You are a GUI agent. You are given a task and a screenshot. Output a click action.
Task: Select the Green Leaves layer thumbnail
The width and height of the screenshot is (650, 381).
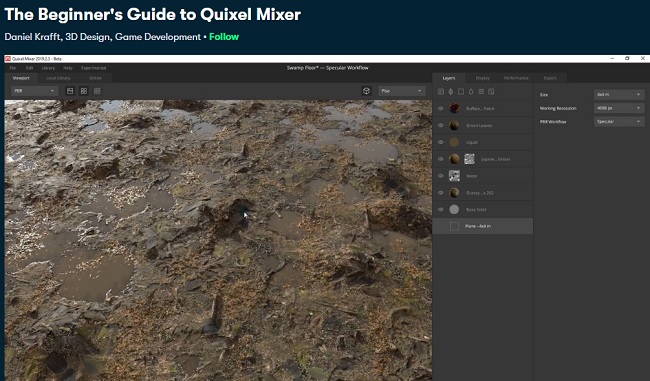coord(454,125)
